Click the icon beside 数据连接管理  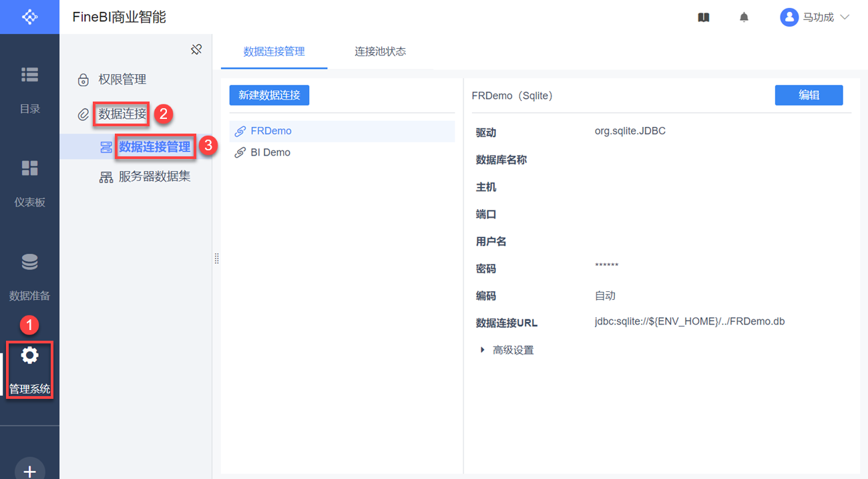click(x=106, y=148)
